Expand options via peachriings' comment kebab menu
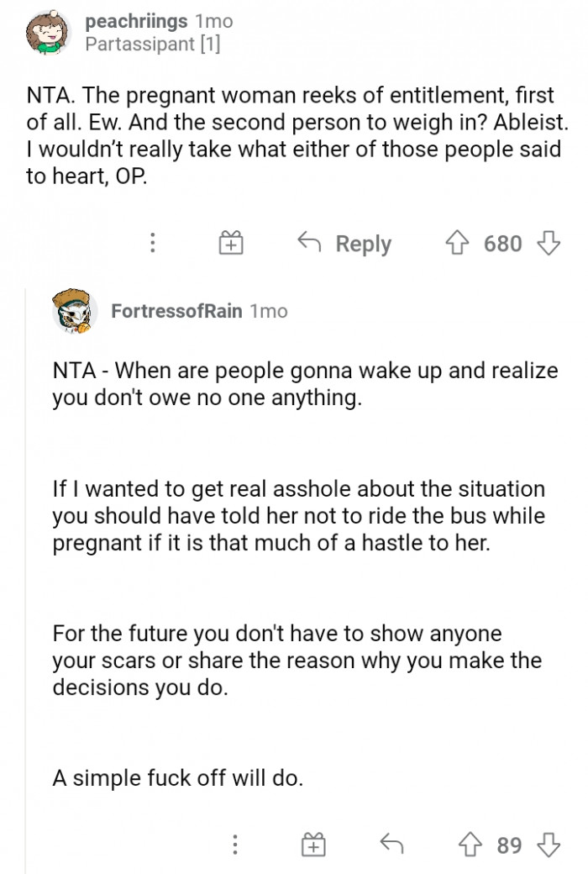588x874 pixels. click(152, 244)
